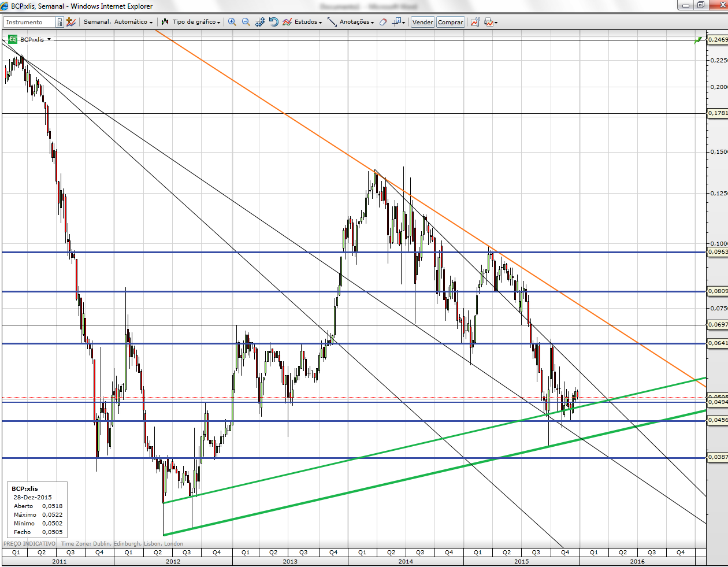Image resolution: width=728 pixels, height=567 pixels.
Task: Click the zoom out magnifier icon
Action: click(246, 22)
